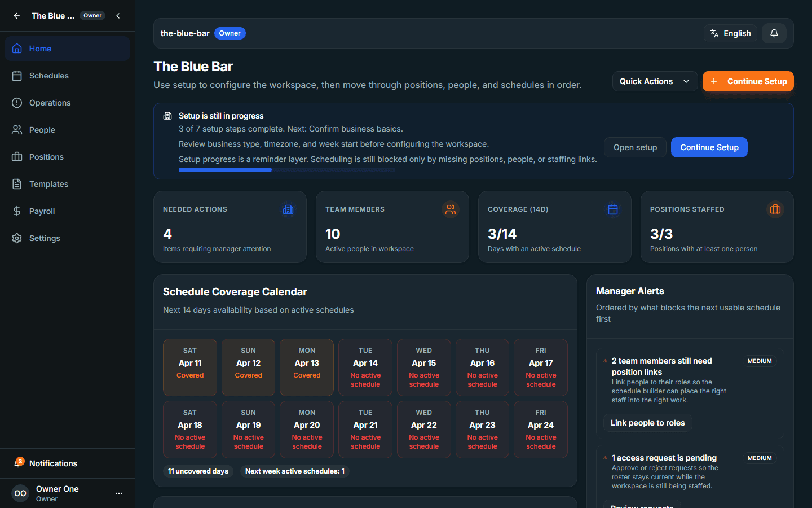Image resolution: width=812 pixels, height=508 pixels.
Task: Open the Settings sidebar item
Action: click(67, 238)
